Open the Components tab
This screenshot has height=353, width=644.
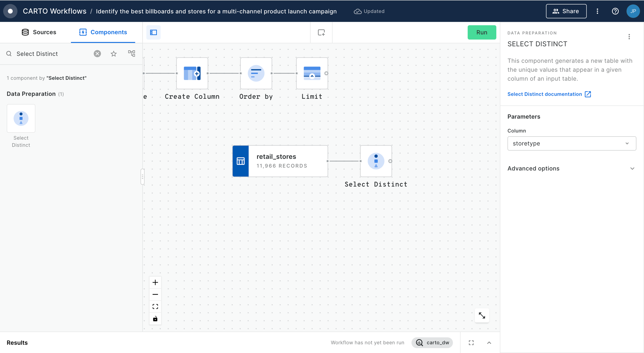(103, 32)
